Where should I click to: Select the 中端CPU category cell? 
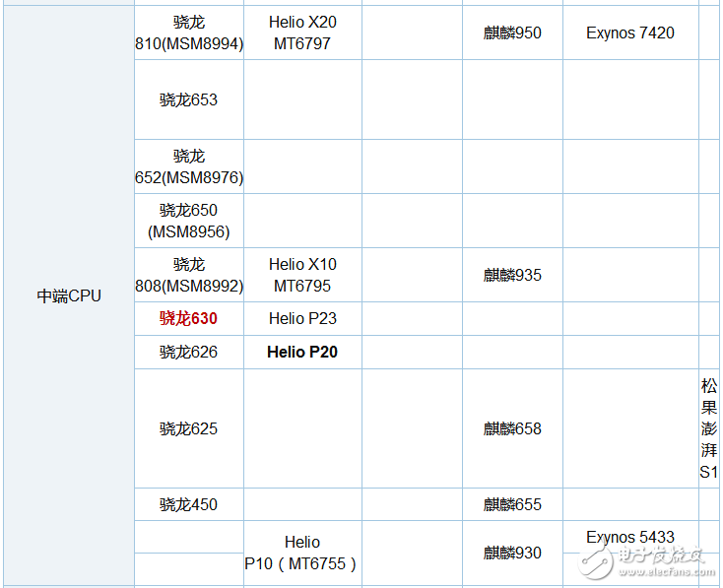[x=69, y=295]
